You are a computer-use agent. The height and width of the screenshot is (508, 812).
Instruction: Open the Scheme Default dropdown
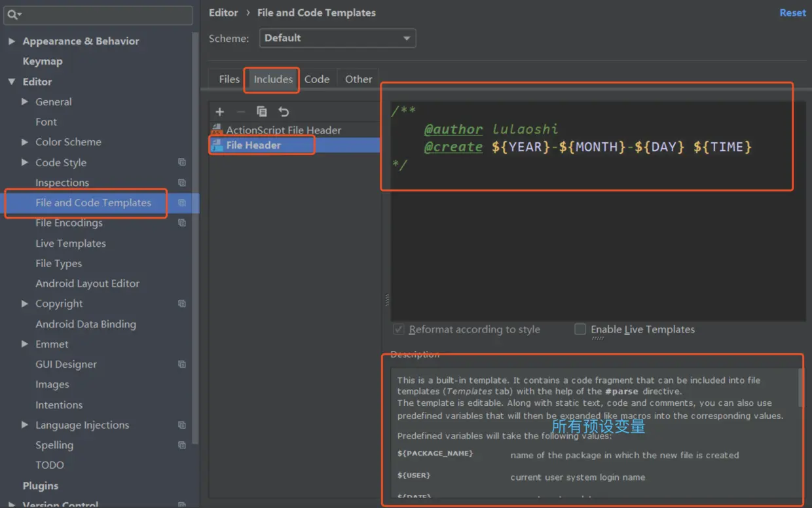click(338, 38)
